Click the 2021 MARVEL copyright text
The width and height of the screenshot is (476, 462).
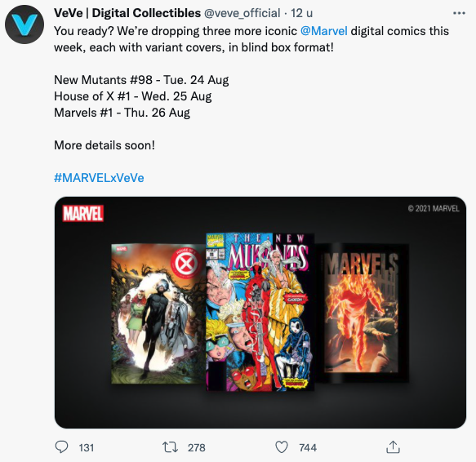434,208
